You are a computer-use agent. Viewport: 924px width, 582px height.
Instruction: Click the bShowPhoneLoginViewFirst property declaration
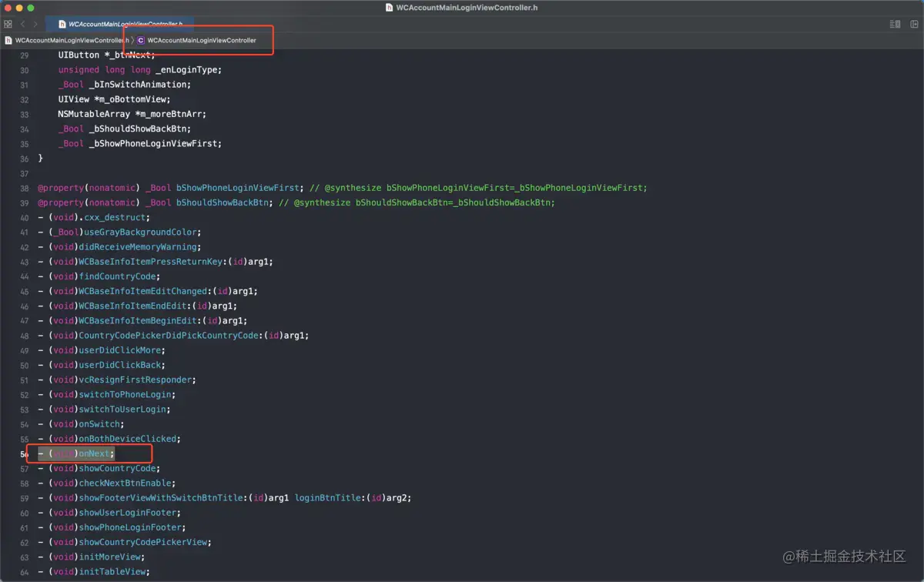click(x=343, y=188)
